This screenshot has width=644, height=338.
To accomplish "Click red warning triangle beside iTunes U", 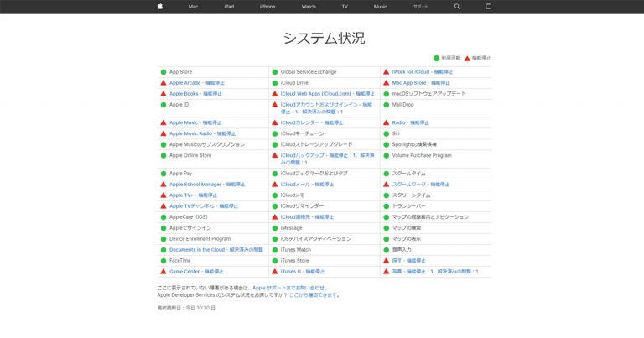I will tap(274, 272).
